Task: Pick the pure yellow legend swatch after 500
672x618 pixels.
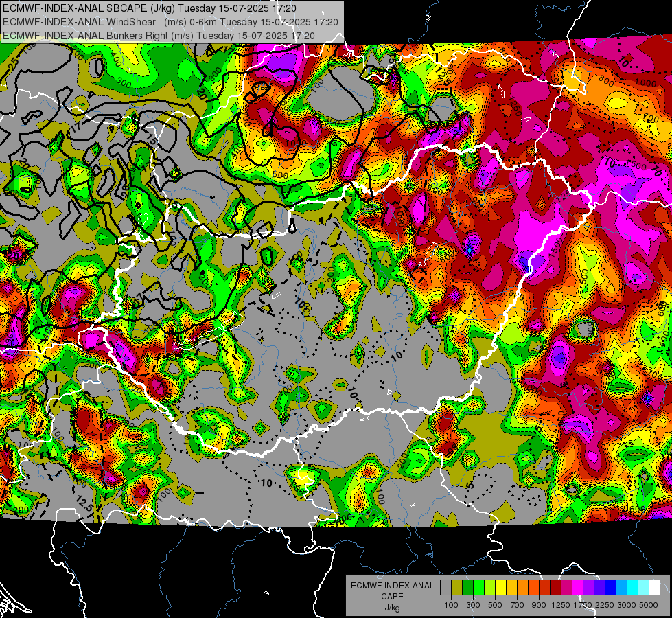Action: click(500, 587)
